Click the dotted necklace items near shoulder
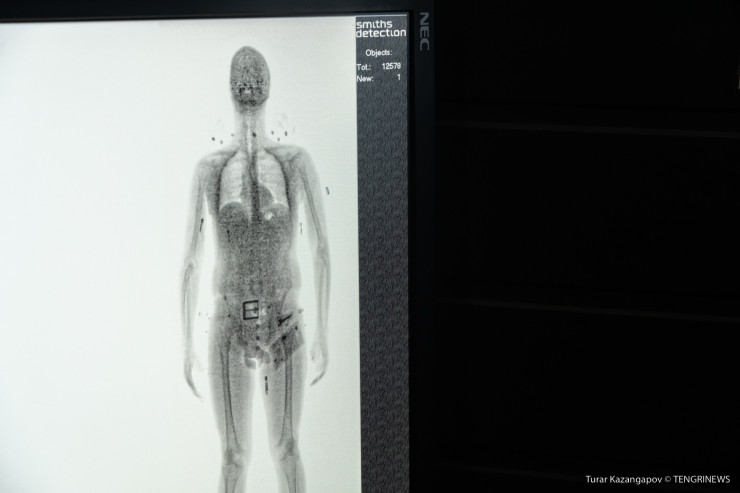The image size is (740, 493). tap(279, 128)
